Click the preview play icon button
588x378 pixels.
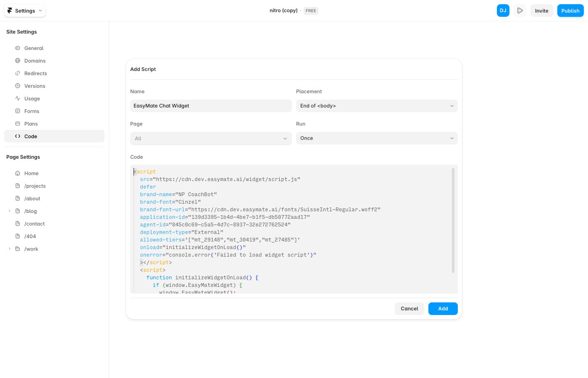click(520, 10)
